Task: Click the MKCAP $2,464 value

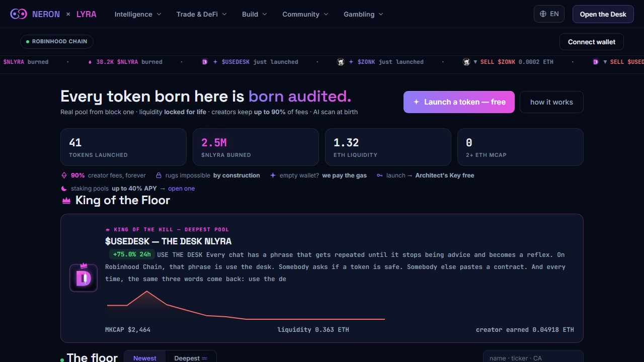Action: (x=128, y=330)
